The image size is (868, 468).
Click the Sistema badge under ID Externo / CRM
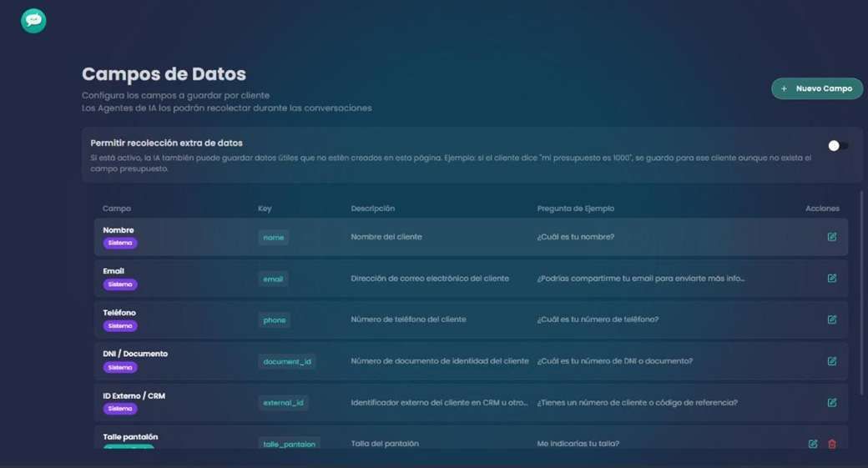tap(120, 409)
